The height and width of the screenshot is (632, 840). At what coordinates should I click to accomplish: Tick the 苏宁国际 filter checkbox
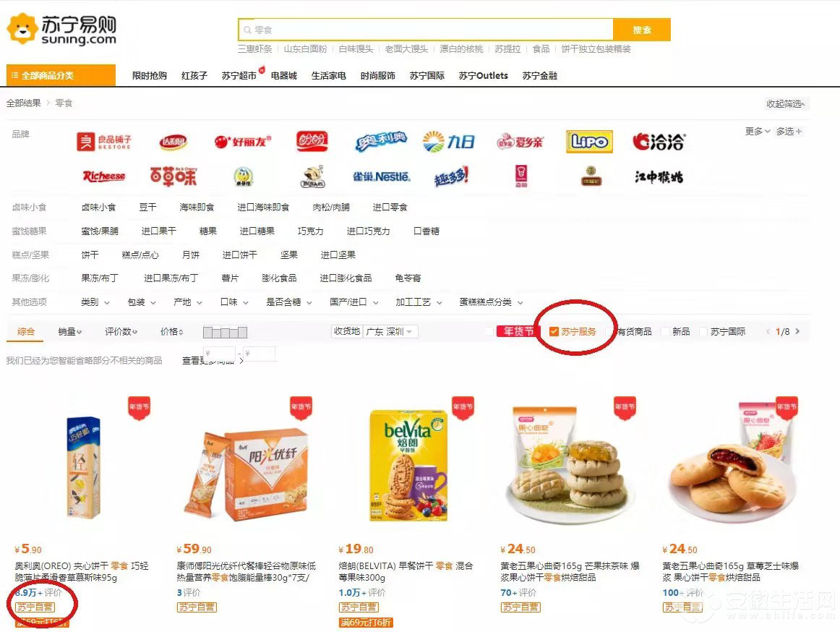point(703,332)
